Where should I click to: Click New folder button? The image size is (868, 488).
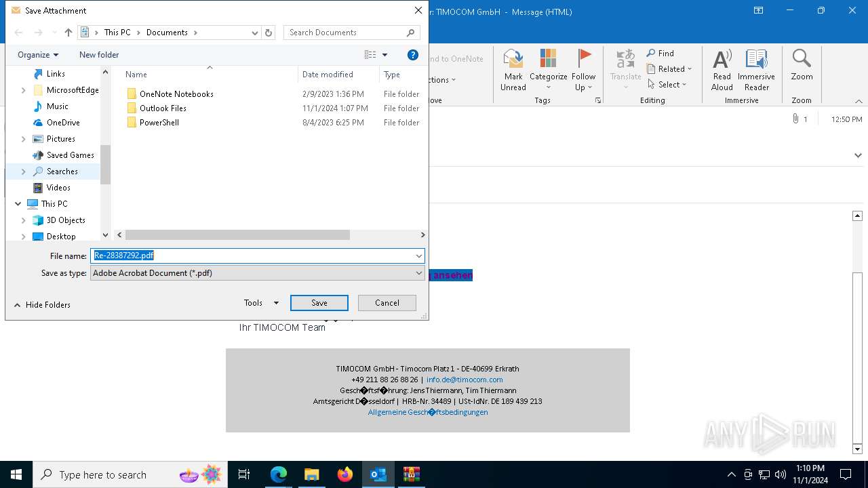click(x=99, y=55)
